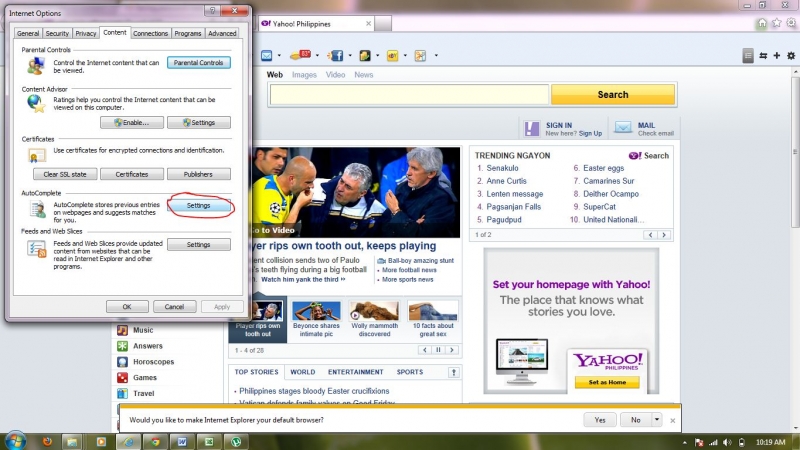The width and height of the screenshot is (800, 450).
Task: Open the Windows Start orb
Action: click(x=15, y=440)
